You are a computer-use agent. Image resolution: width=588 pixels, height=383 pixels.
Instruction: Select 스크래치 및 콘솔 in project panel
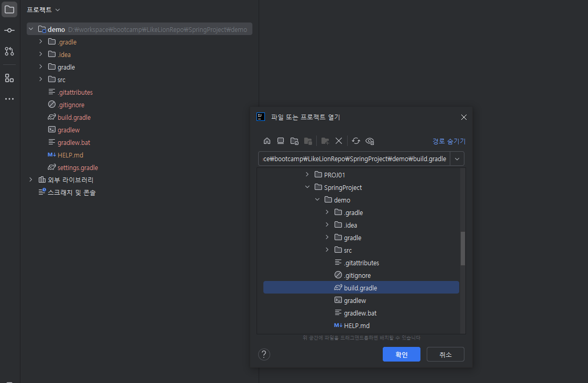pyautogui.click(x=71, y=193)
